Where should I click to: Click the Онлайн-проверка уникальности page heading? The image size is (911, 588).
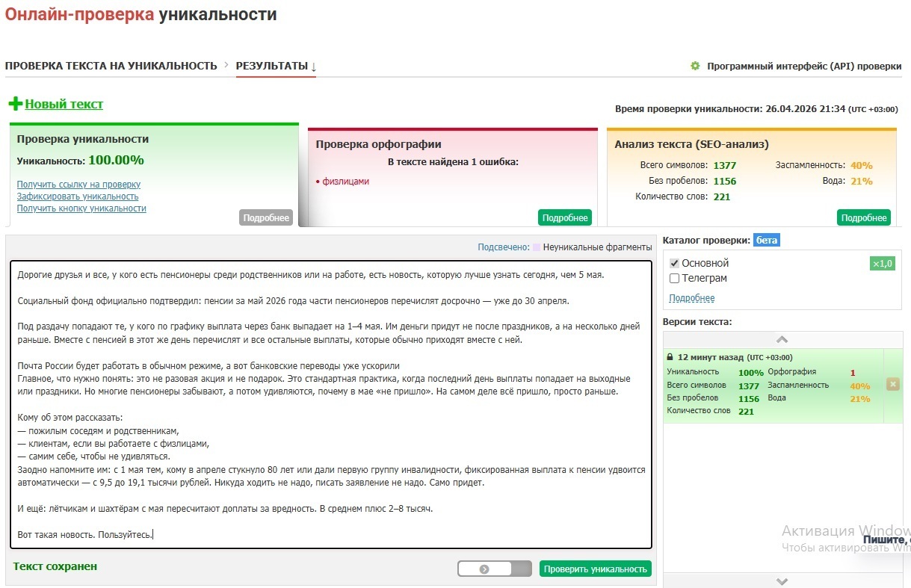tap(141, 14)
